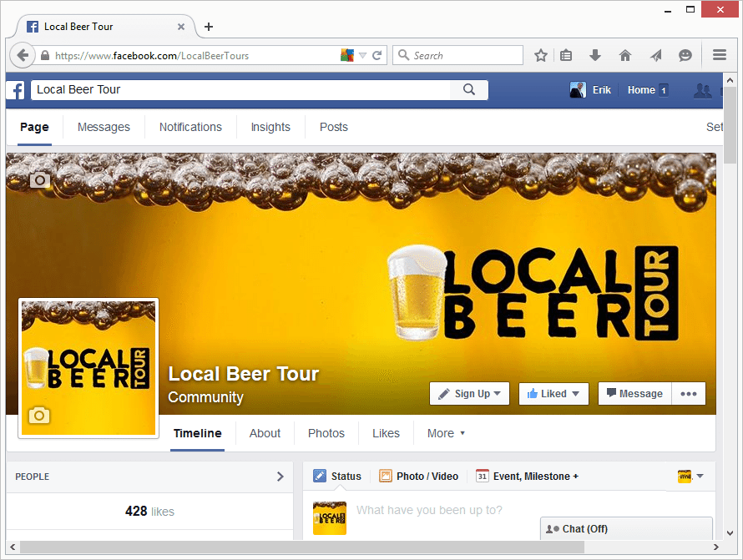Click the 'What have you been up to?' box

429,510
